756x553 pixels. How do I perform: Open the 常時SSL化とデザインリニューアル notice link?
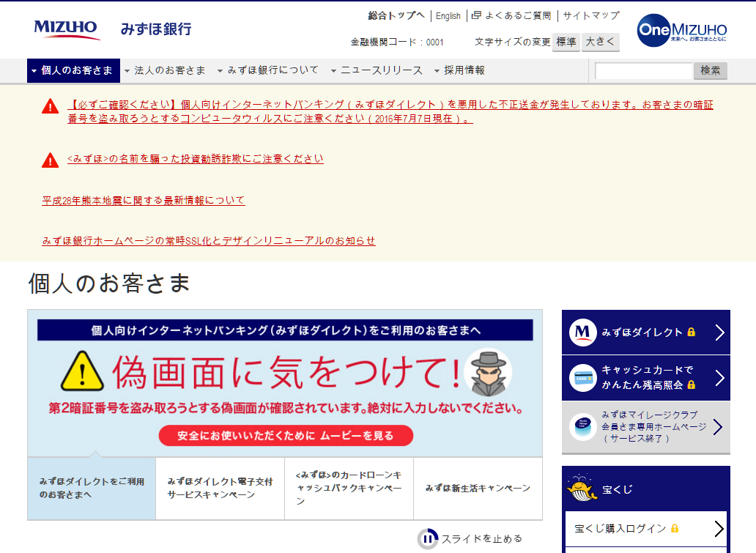pos(208,240)
